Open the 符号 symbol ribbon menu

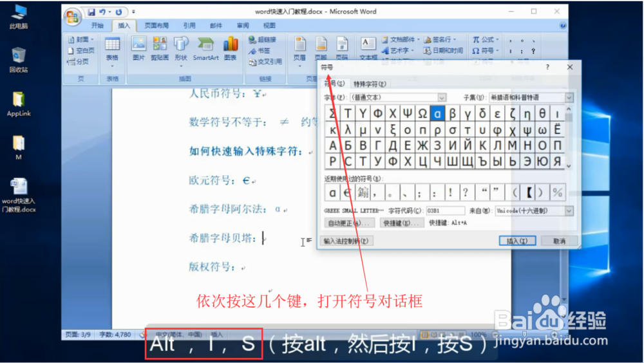coord(486,50)
